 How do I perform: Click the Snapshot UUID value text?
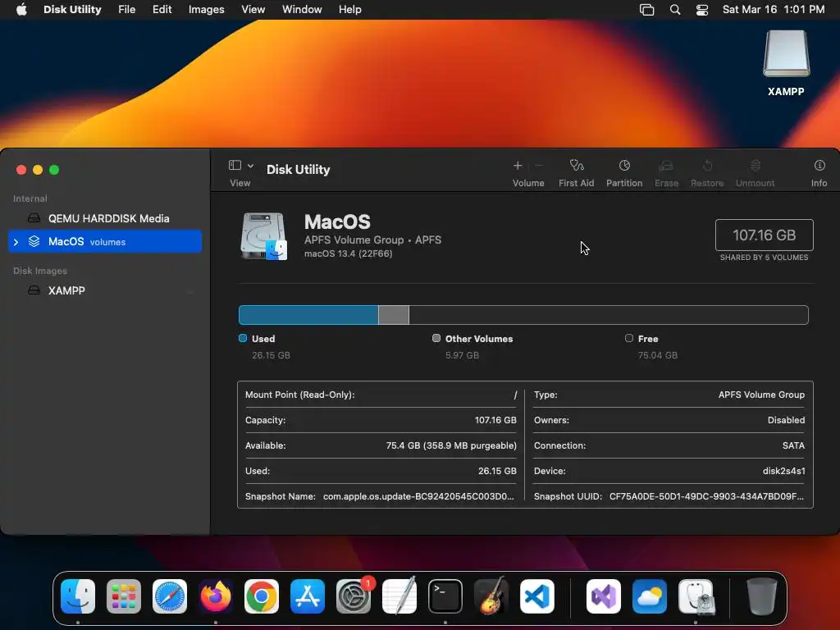[x=706, y=496]
